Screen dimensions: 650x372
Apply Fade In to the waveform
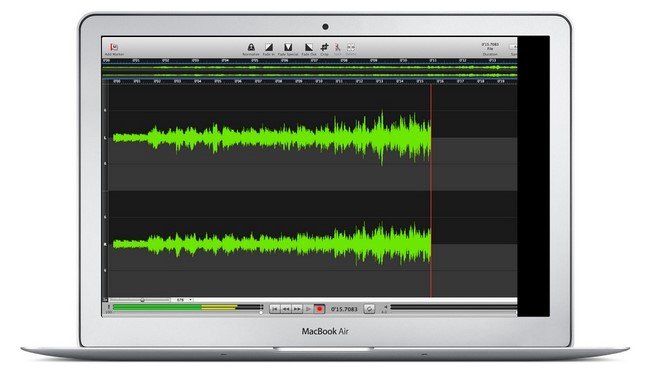[269, 47]
